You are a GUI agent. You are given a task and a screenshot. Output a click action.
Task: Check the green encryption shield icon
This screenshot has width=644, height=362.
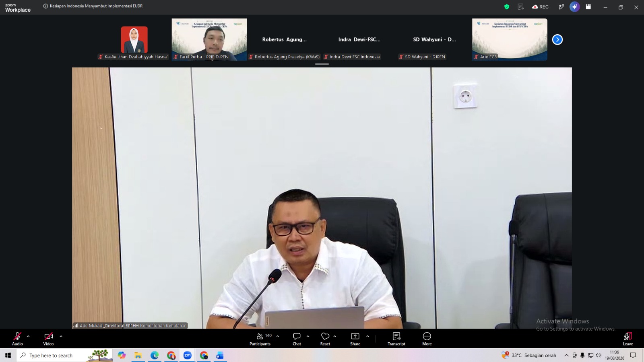tap(507, 7)
